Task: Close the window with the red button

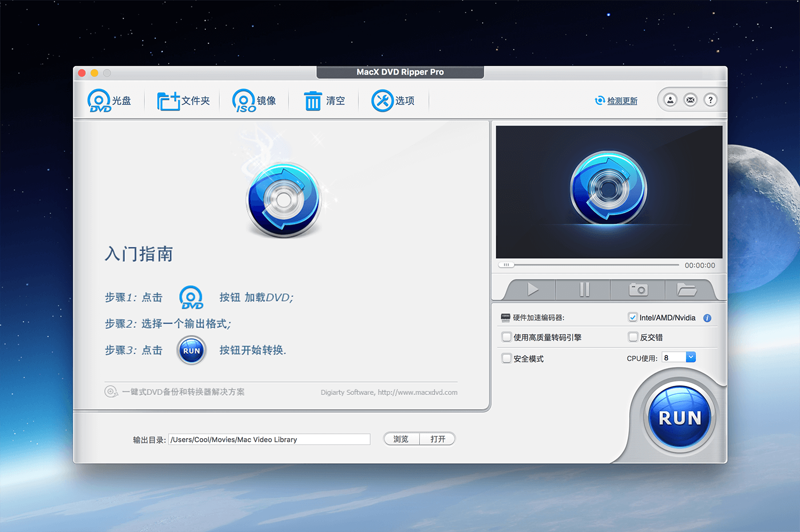Action: click(82, 73)
